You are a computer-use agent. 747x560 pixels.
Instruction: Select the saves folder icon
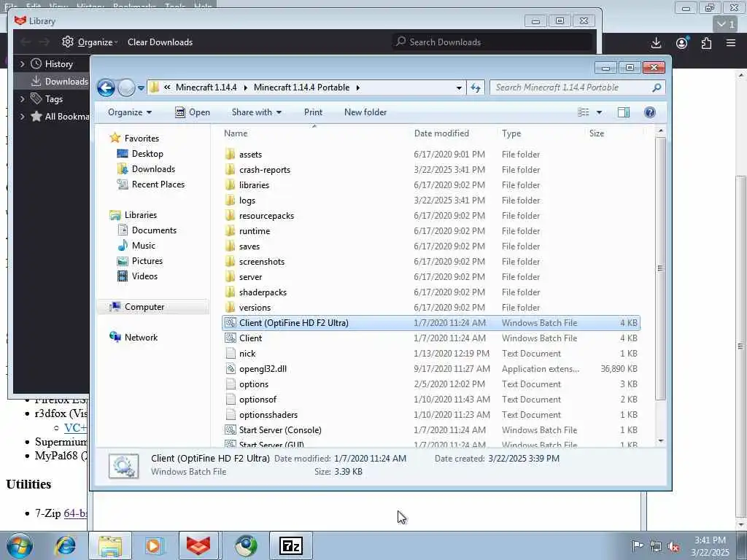(230, 246)
